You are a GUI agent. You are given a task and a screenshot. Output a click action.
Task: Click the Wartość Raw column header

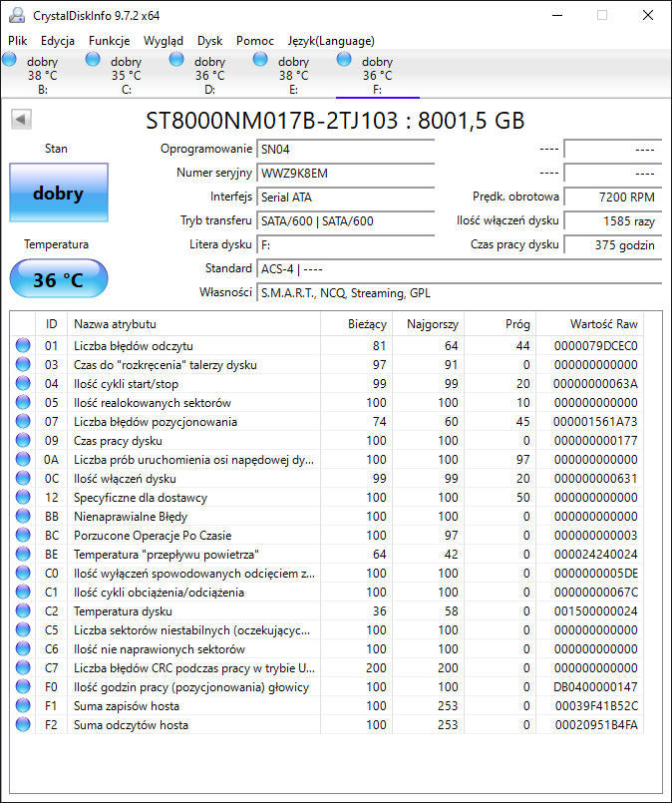pos(589,324)
